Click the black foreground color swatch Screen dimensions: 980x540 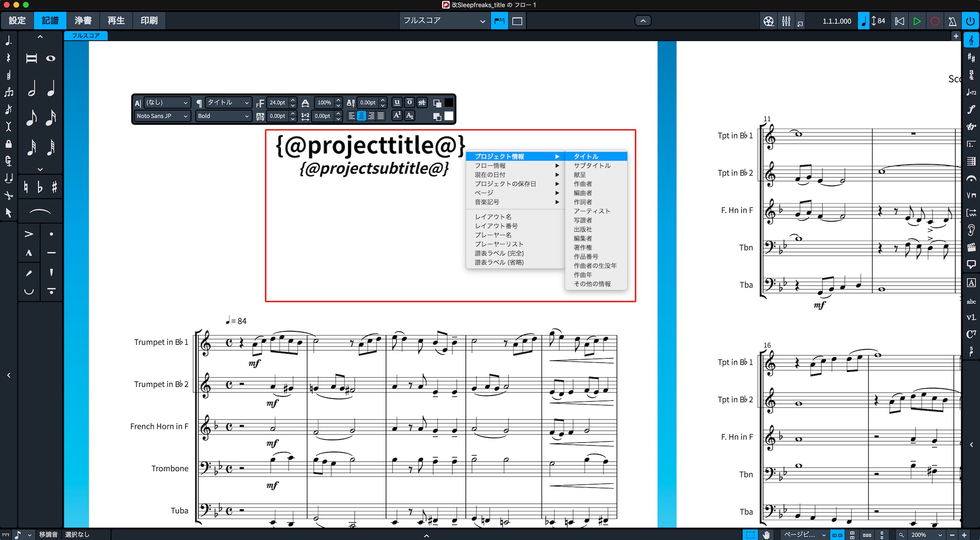pyautogui.click(x=449, y=102)
